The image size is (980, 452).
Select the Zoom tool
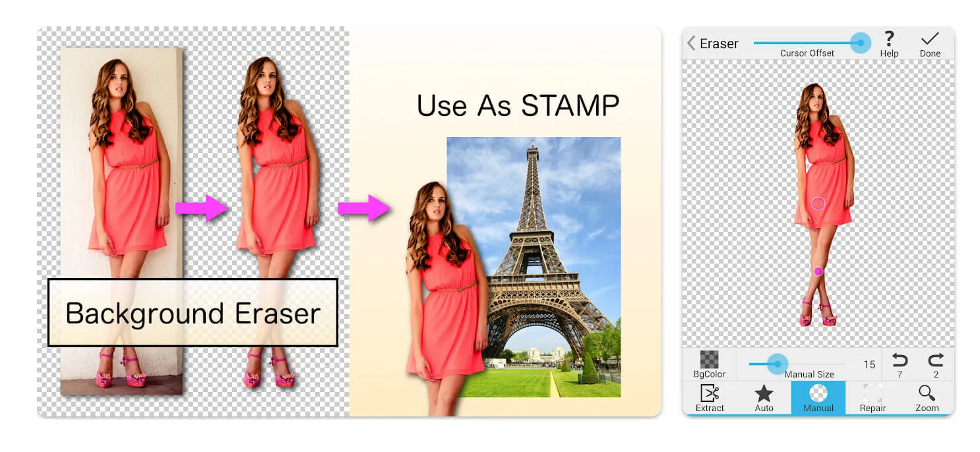click(926, 398)
